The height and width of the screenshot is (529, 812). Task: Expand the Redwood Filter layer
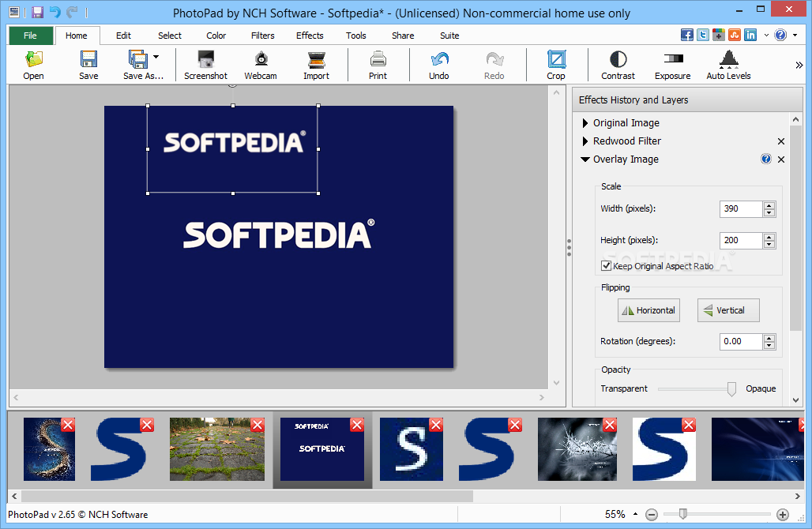[x=585, y=141]
